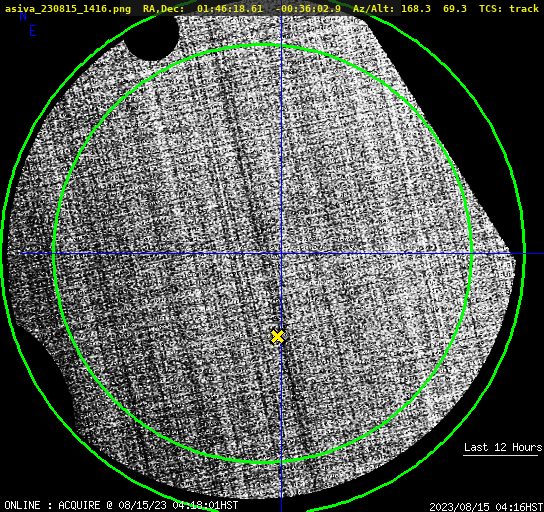
Task: Click the blue E east compass label
Action: coord(33,31)
